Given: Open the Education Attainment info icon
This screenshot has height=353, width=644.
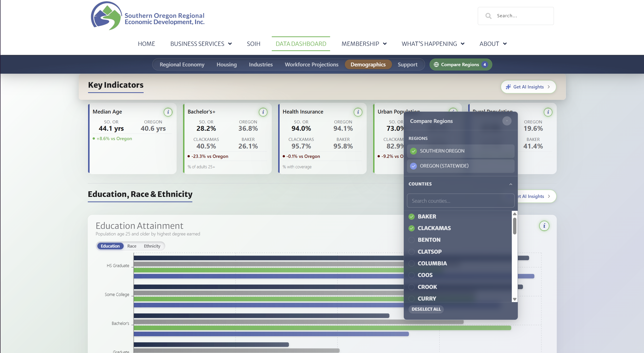Looking at the screenshot, I should (x=544, y=226).
